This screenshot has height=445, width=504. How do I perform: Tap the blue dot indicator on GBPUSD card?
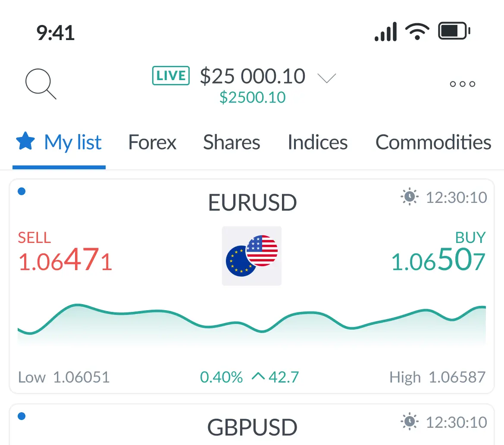click(22, 416)
